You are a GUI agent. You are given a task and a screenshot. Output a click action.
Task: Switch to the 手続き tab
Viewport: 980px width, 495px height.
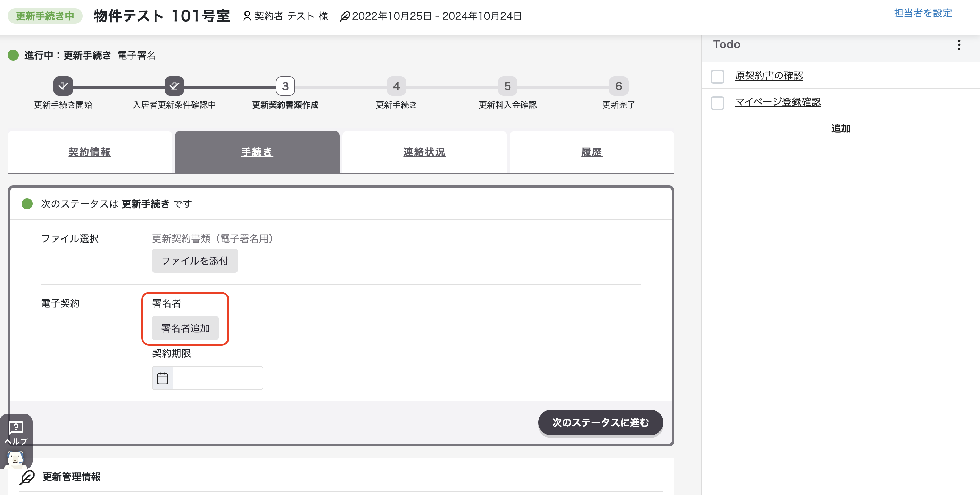point(257,152)
